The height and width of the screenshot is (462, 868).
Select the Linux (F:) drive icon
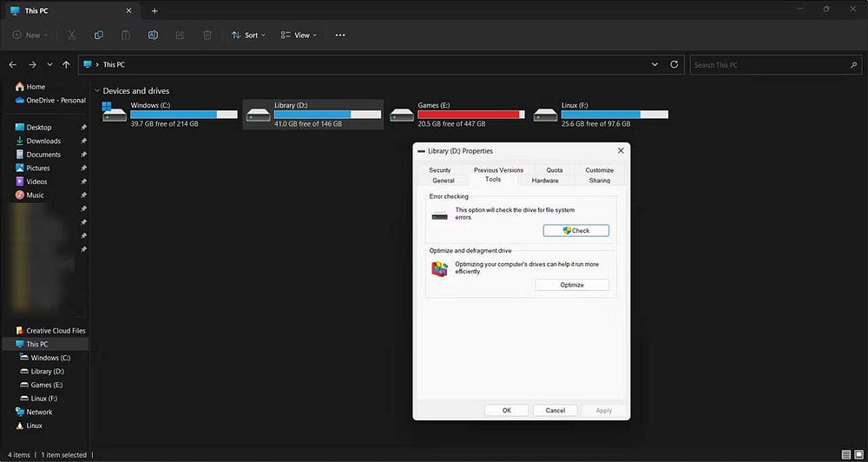545,115
